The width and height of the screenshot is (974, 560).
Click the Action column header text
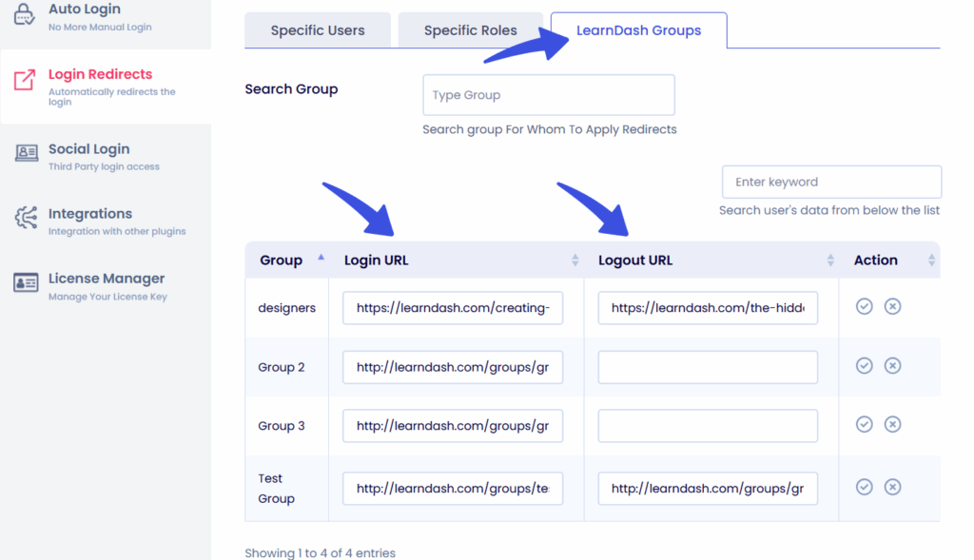pyautogui.click(x=876, y=261)
